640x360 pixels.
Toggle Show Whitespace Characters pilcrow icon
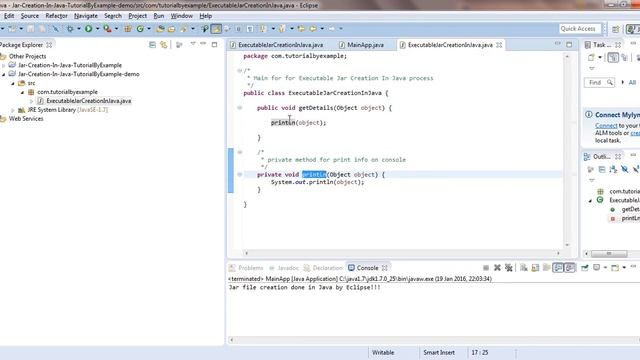coord(250,29)
